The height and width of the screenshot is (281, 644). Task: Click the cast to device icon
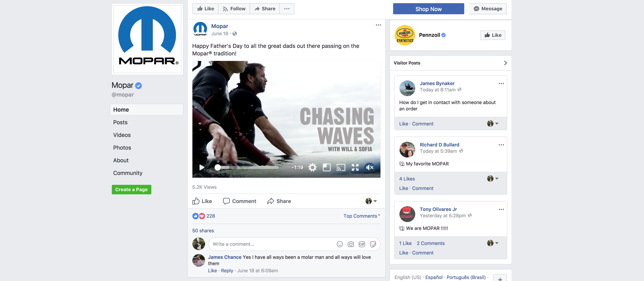pyautogui.click(x=341, y=167)
